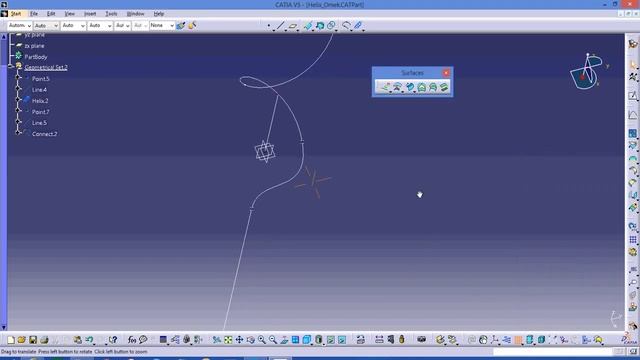
Task: Select the Pan view tool
Action: point(239,340)
